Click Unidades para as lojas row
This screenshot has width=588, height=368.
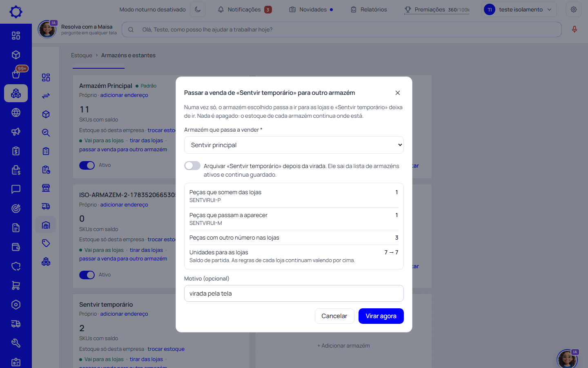pyautogui.click(x=294, y=256)
